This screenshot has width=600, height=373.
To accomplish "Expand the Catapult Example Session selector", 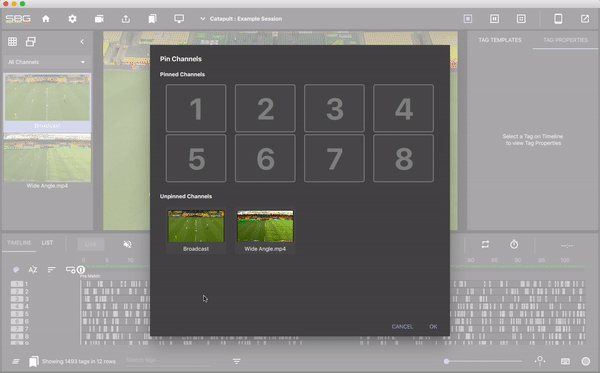I will click(x=241, y=19).
